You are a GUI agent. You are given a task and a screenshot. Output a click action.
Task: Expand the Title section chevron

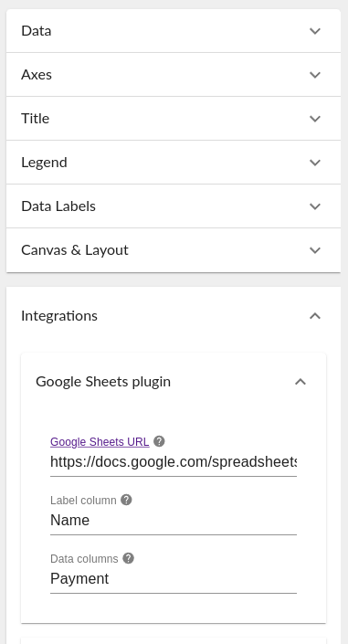315,119
